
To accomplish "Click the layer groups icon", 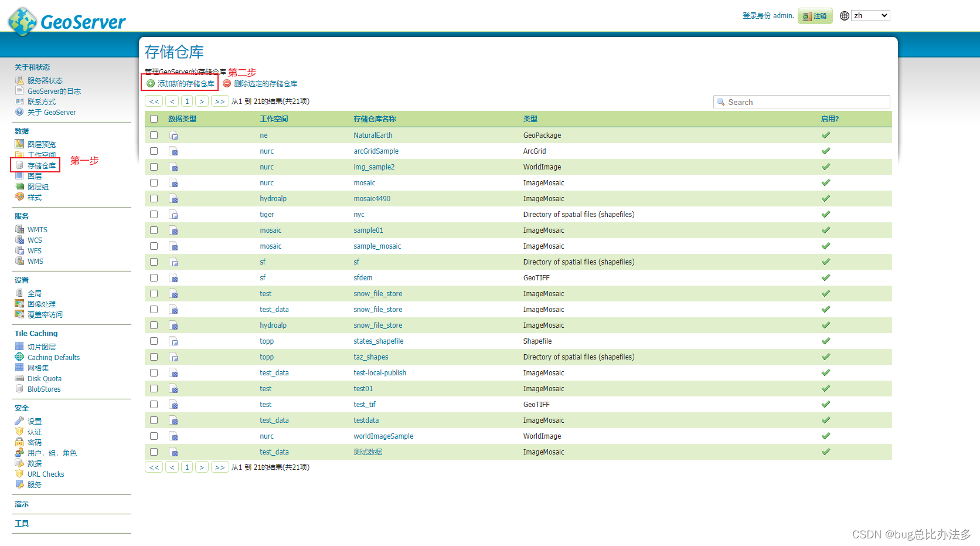I will click(x=19, y=186).
